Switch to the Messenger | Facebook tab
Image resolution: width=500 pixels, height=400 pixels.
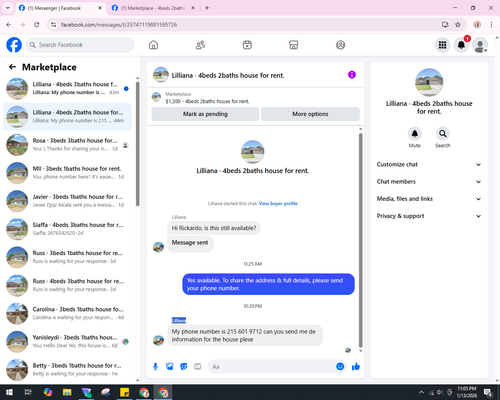[x=60, y=8]
